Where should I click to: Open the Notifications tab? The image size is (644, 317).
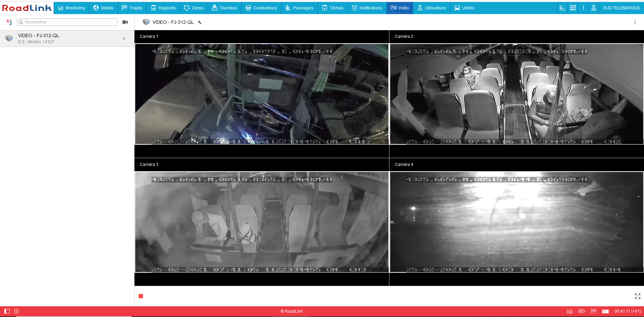tap(367, 8)
